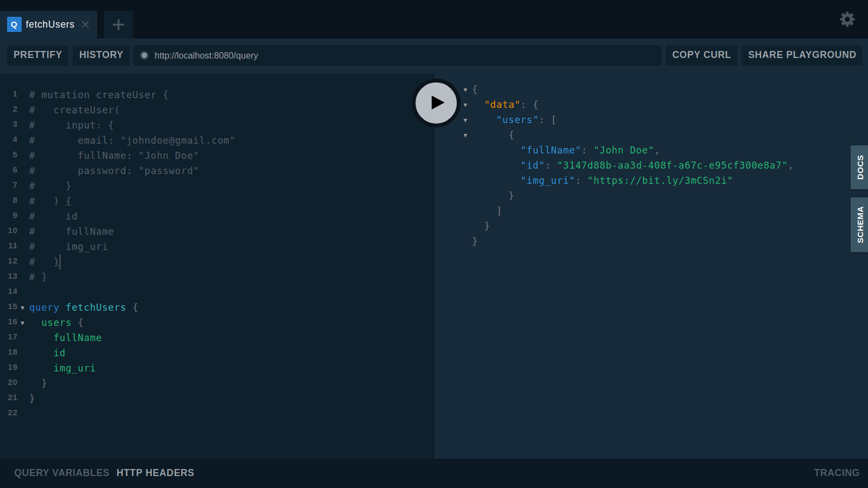Screen dimensions: 868x488
Task: Click the id value 3147d88b-aa3d-408f-a67c-e95cf300e8a7
Action: pos(672,165)
